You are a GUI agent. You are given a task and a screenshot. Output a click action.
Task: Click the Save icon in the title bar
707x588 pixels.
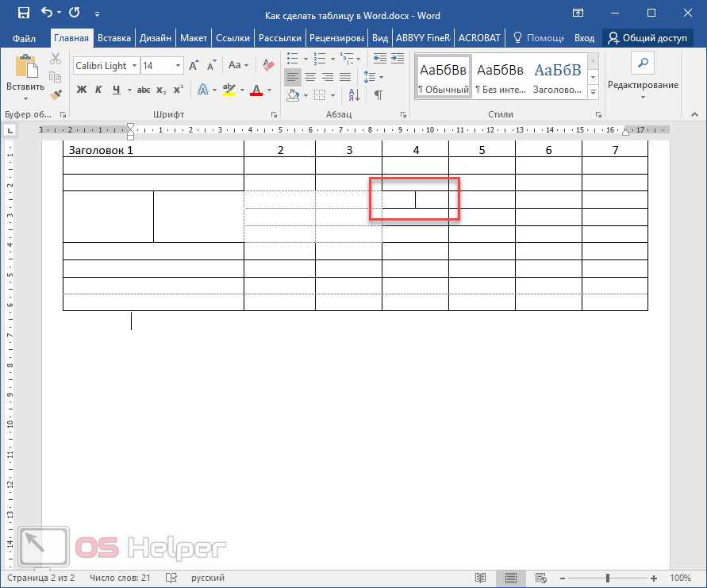[x=23, y=13]
